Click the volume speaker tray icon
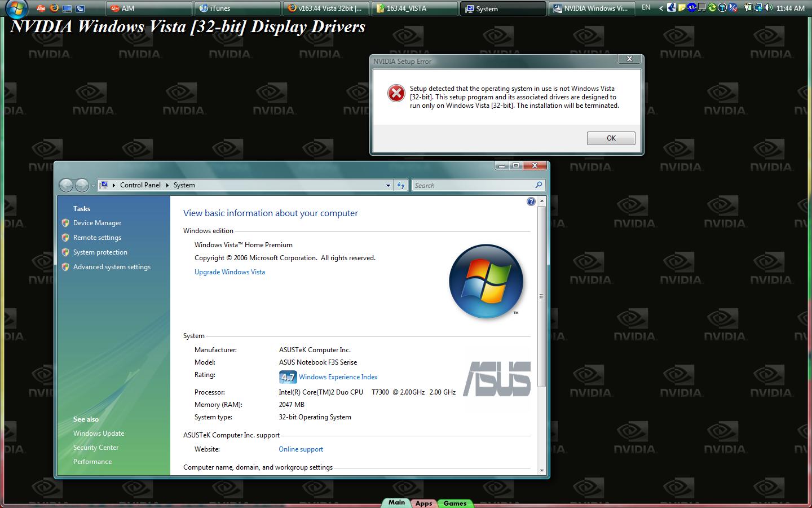 [769, 8]
